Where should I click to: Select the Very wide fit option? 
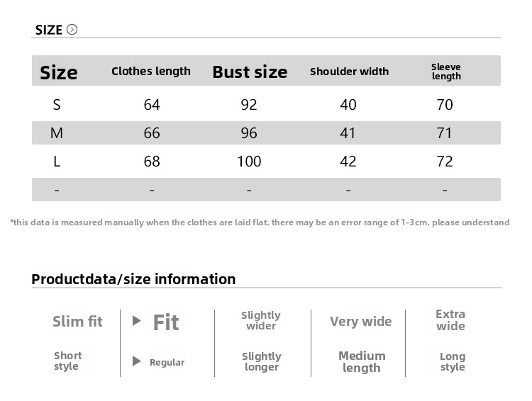point(360,322)
